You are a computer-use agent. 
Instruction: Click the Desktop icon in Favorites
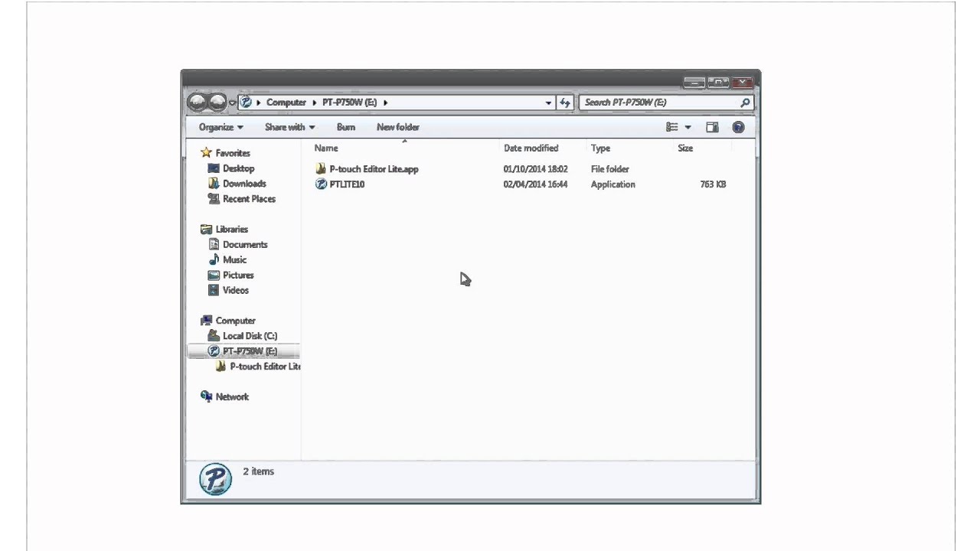[214, 168]
